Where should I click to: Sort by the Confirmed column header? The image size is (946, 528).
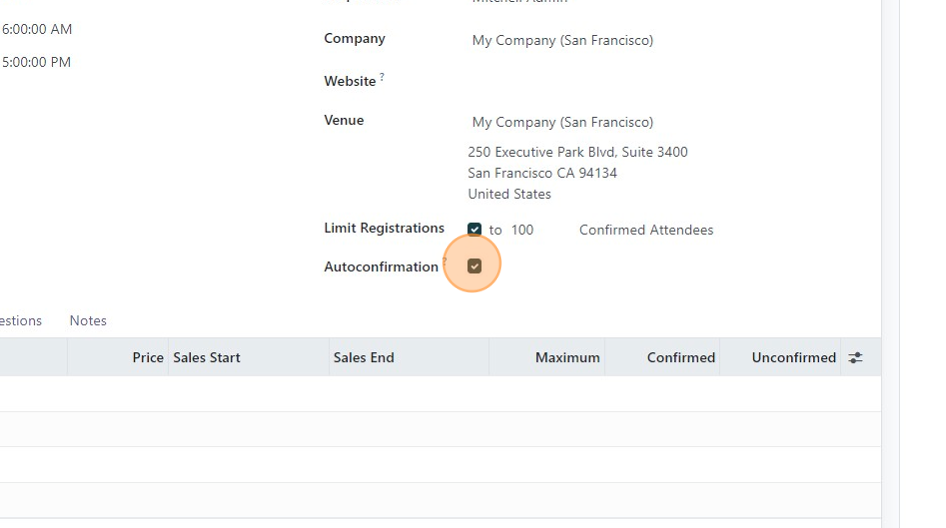(681, 357)
